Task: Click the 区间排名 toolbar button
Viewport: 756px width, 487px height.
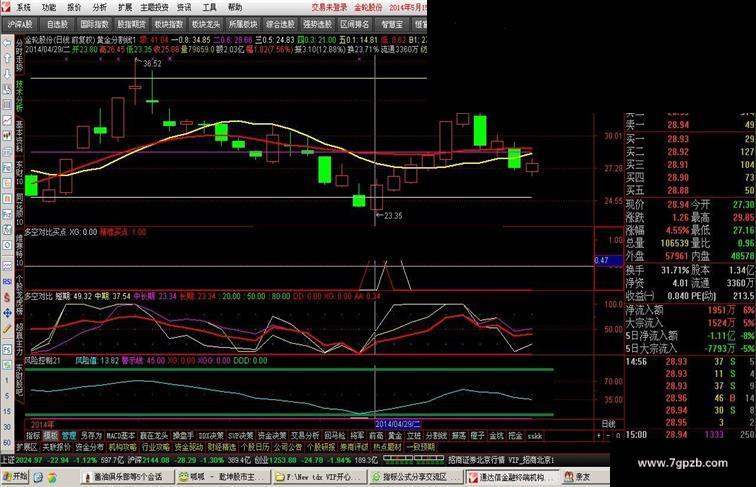Action: coord(355,24)
